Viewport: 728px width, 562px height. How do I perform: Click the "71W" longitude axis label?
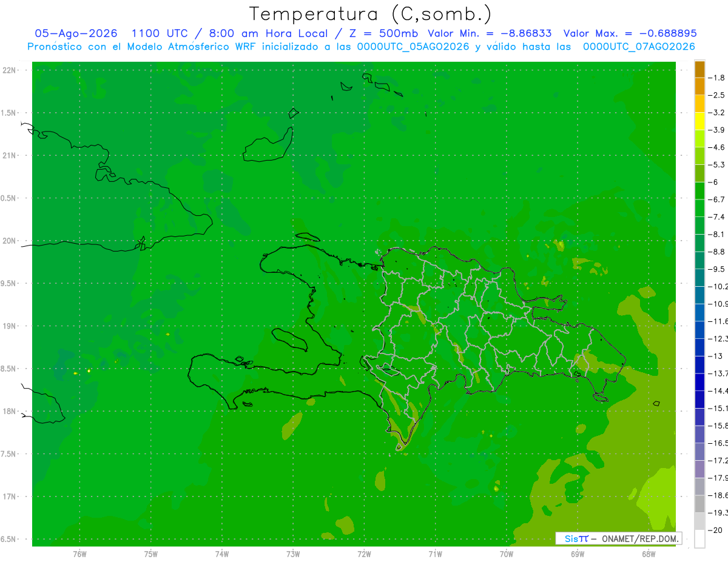click(x=435, y=554)
